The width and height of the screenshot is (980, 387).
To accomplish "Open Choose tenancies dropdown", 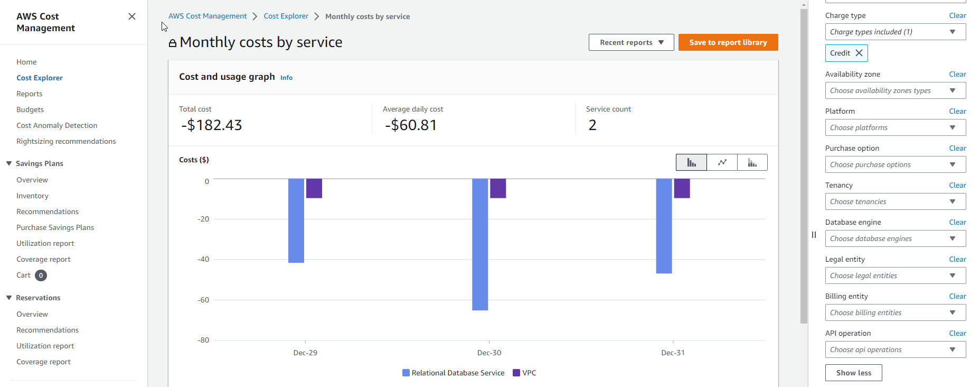I will 896,201.
